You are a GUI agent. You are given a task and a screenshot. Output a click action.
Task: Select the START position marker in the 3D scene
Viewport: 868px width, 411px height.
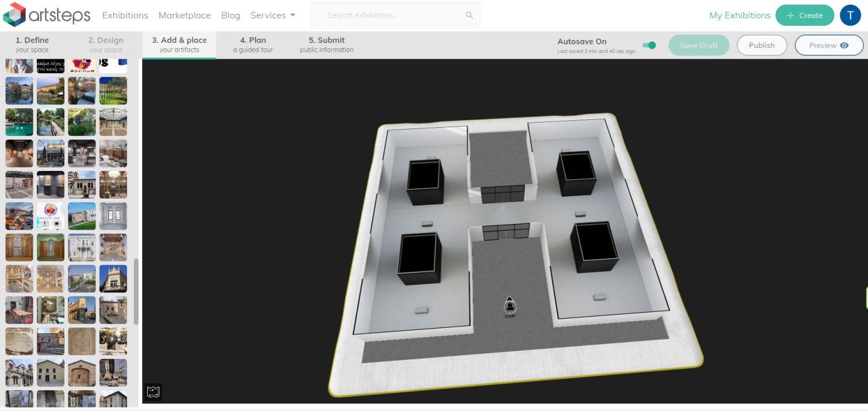(x=510, y=307)
